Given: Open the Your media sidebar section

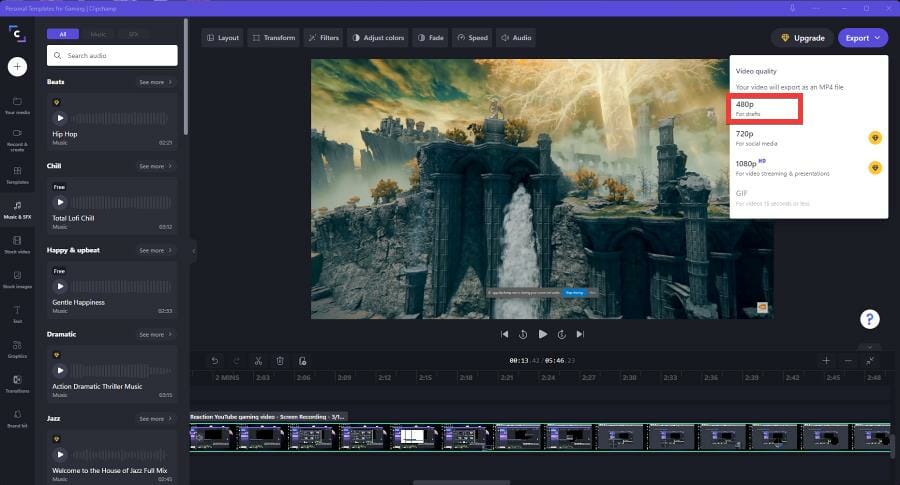Looking at the screenshot, I should tap(17, 106).
